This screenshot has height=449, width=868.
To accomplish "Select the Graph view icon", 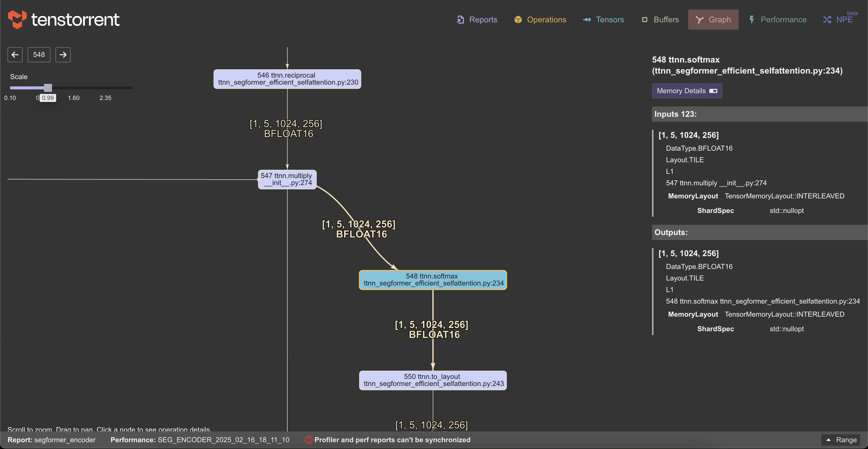I will tap(700, 20).
